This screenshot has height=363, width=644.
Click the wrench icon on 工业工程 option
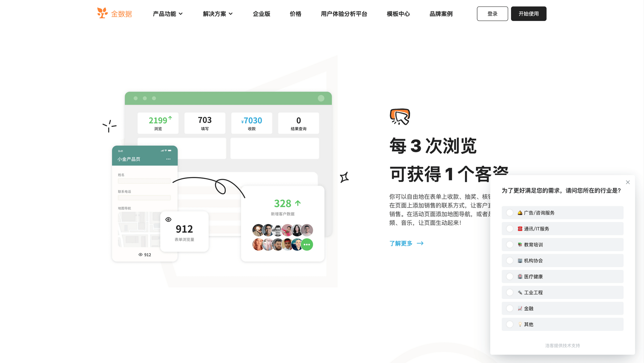520,292
